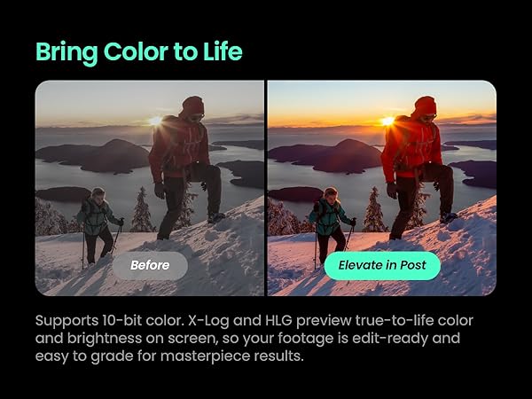
Task: Click the "Before" pill label
Action: pyautogui.click(x=150, y=265)
